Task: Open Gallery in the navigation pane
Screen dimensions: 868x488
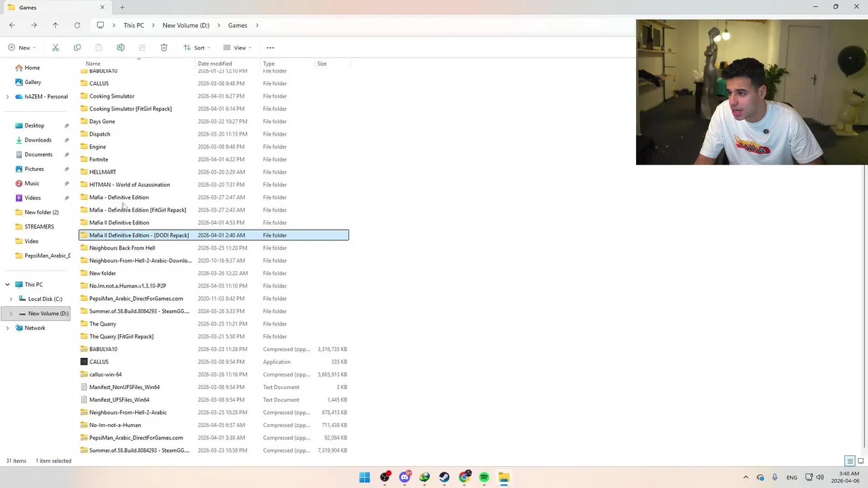Action: (33, 82)
